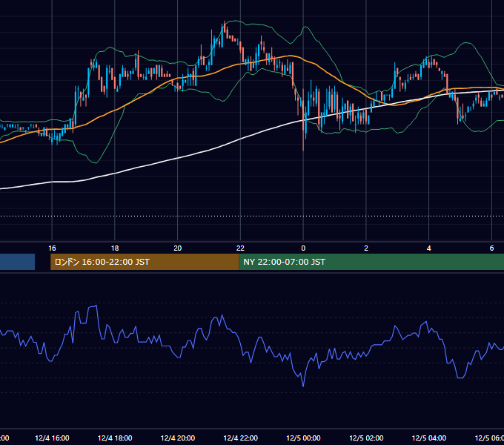Click the NY 22:00-07:00 JST session bar

pyautogui.click(x=371, y=262)
